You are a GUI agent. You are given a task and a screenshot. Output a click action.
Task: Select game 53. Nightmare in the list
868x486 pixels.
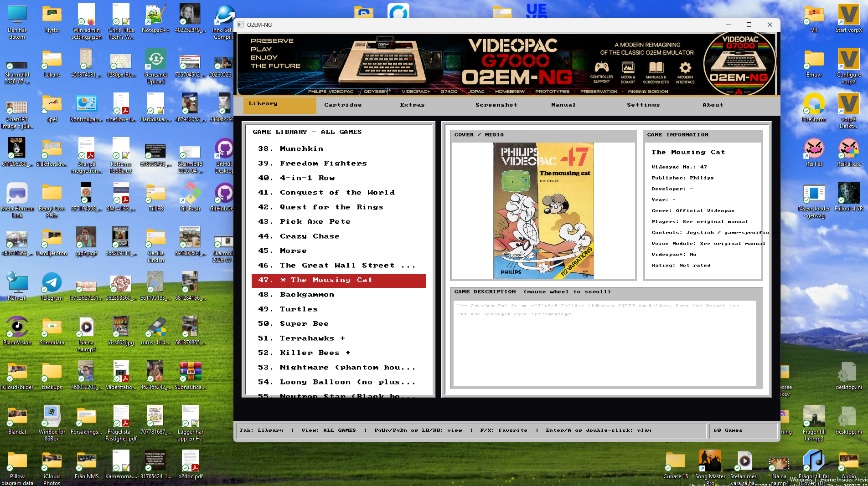338,368
